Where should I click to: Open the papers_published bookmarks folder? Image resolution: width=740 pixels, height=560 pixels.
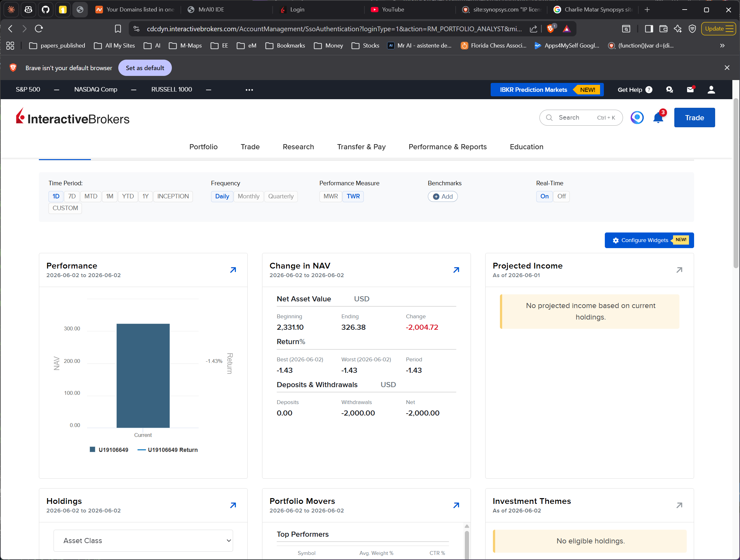57,46
